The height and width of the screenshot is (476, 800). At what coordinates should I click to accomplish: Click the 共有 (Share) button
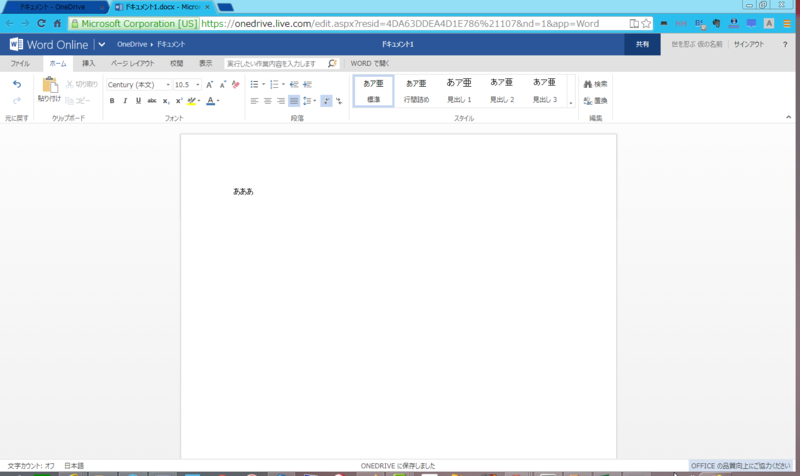(642, 44)
